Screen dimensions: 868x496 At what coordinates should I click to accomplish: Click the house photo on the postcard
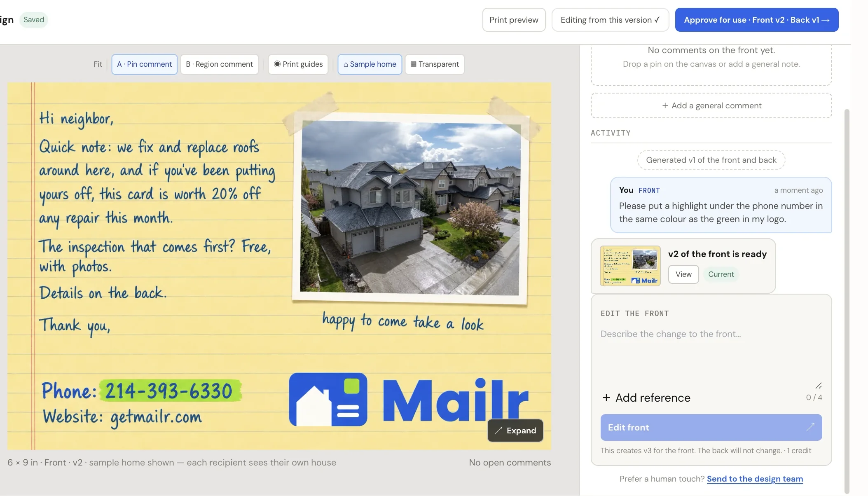[x=410, y=208]
